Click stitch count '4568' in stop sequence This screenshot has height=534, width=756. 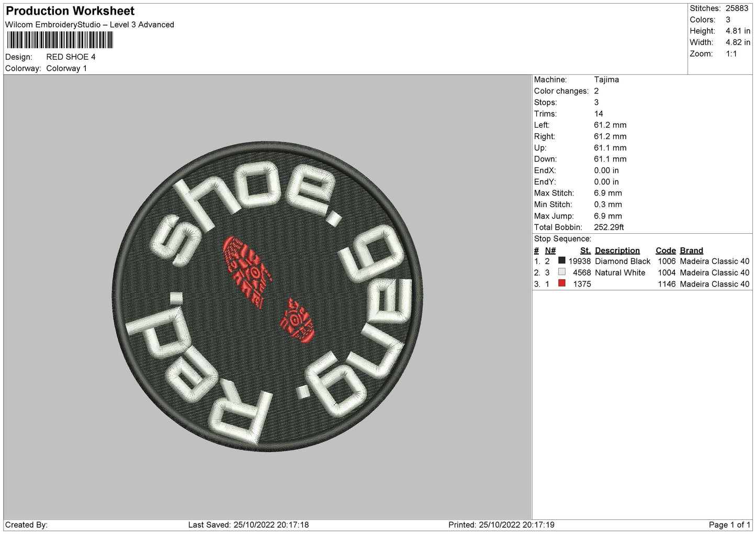(582, 273)
